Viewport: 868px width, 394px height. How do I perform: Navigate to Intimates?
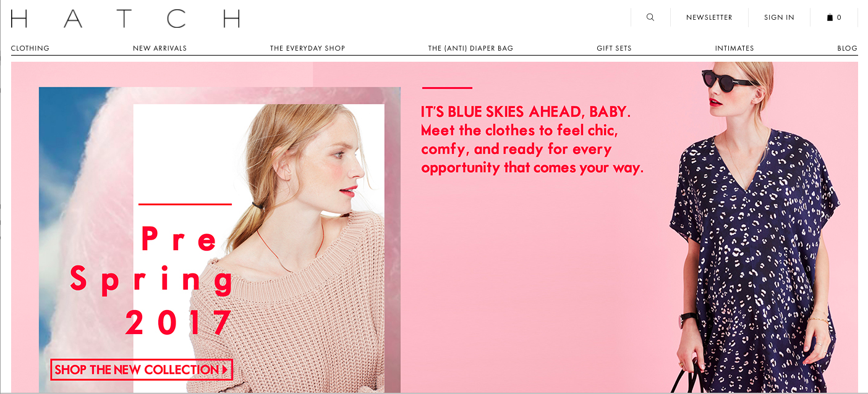734,48
